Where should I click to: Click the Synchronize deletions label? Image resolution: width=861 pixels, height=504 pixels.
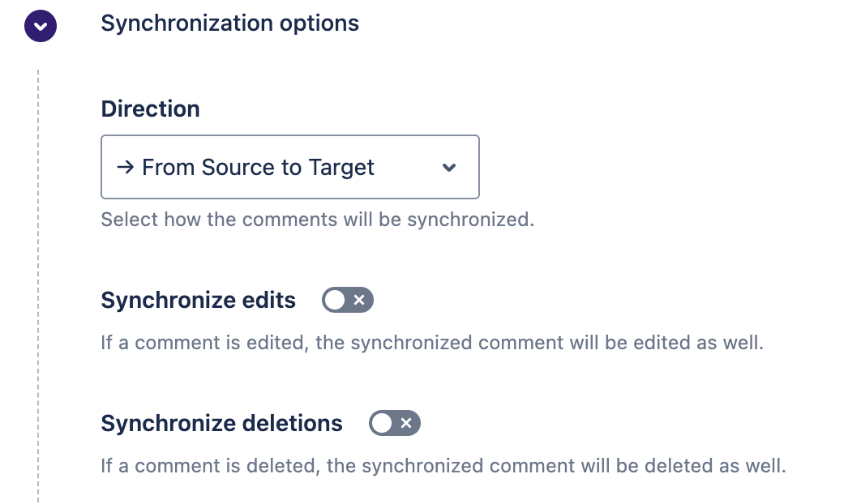click(x=222, y=424)
